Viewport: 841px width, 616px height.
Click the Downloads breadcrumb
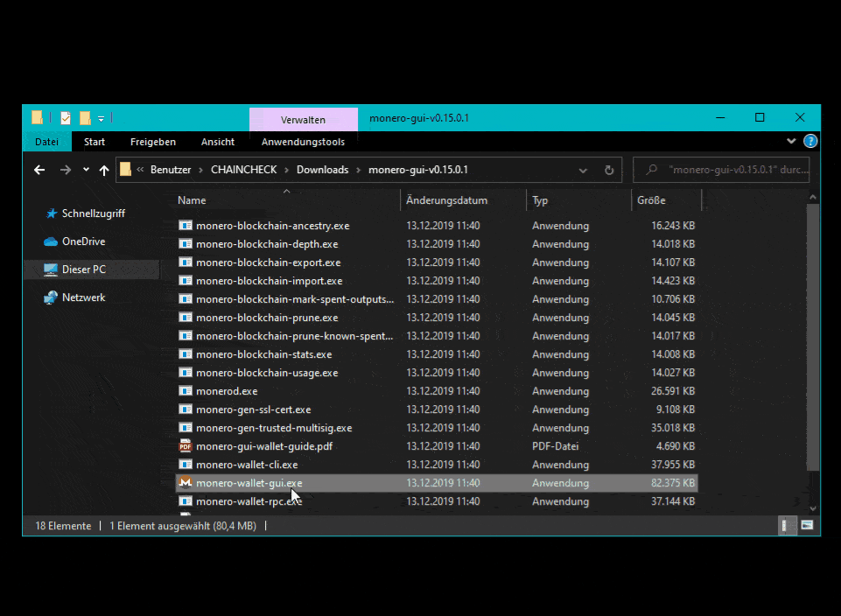point(322,170)
